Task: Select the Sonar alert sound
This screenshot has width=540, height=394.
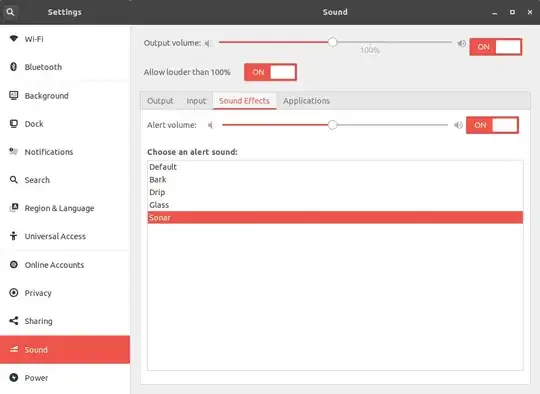Action: pos(335,217)
